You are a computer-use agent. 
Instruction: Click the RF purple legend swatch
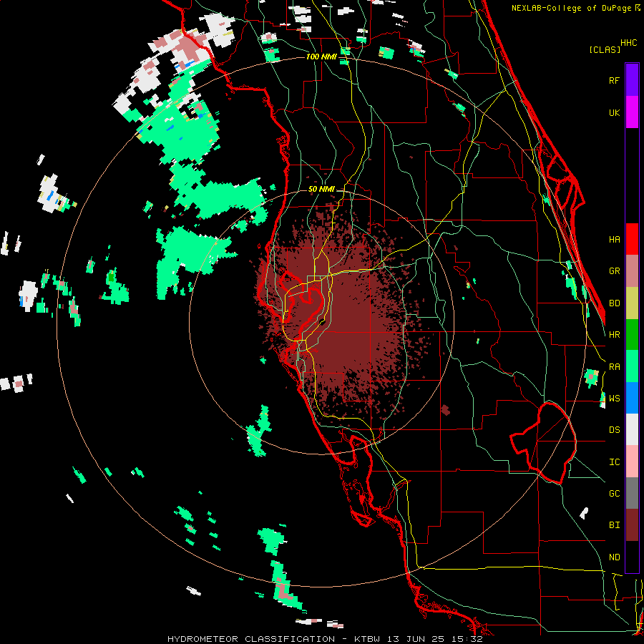pyautogui.click(x=632, y=80)
